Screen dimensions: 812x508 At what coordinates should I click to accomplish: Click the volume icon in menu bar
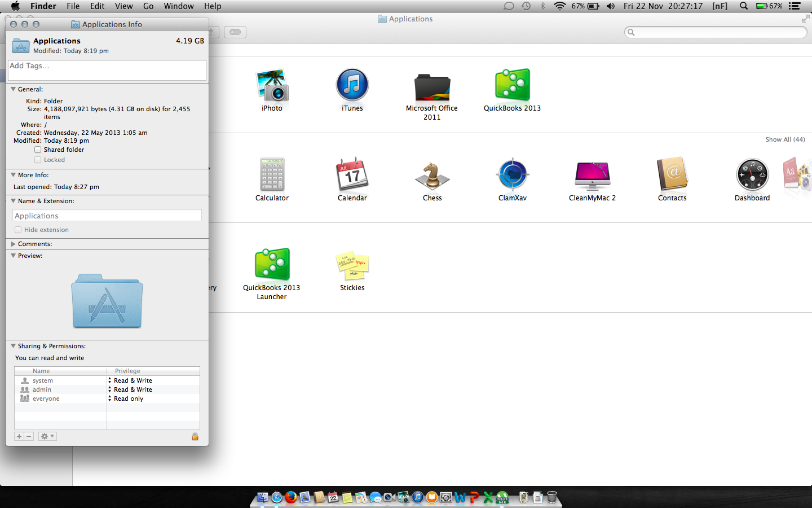click(x=611, y=6)
